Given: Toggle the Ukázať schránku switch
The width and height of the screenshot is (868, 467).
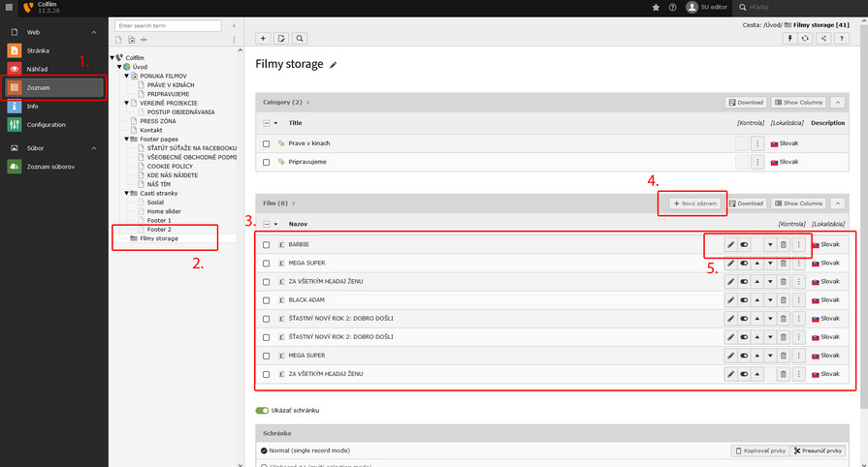Looking at the screenshot, I should point(262,411).
